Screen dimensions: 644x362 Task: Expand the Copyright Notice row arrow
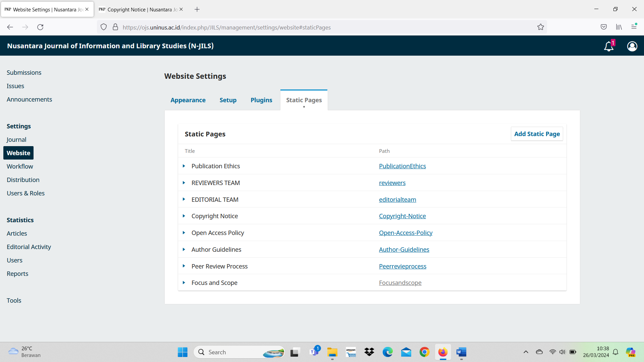pyautogui.click(x=184, y=216)
